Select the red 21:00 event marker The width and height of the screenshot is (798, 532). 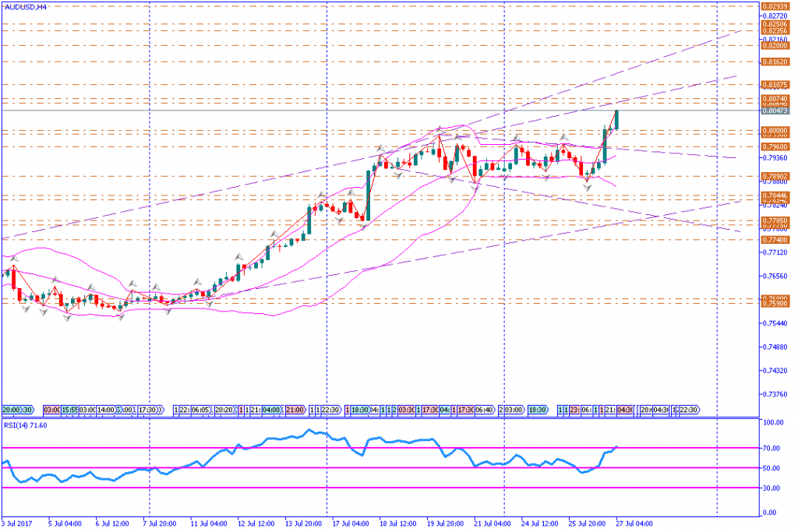295,410
